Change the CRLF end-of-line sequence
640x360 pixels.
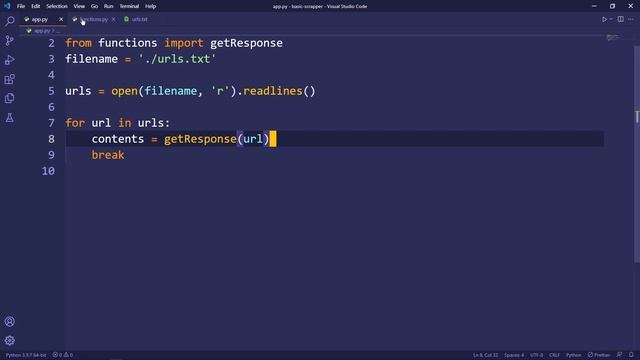point(554,355)
